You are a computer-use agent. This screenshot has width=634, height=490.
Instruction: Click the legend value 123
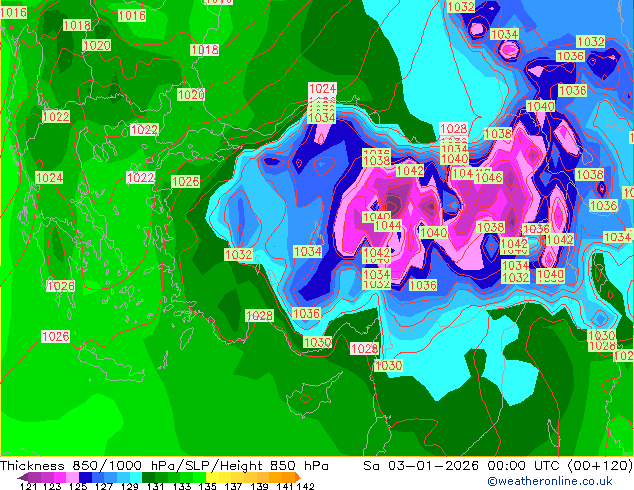pyautogui.click(x=52, y=486)
